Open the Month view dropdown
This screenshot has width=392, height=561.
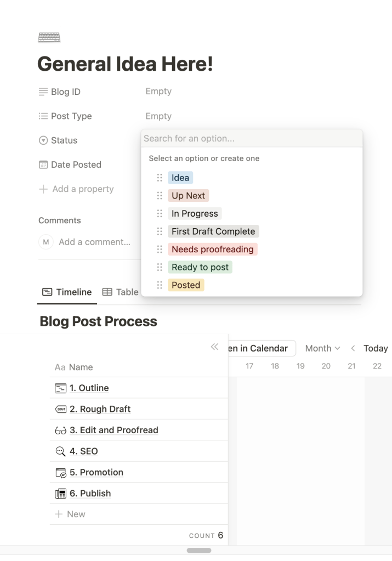tap(322, 348)
